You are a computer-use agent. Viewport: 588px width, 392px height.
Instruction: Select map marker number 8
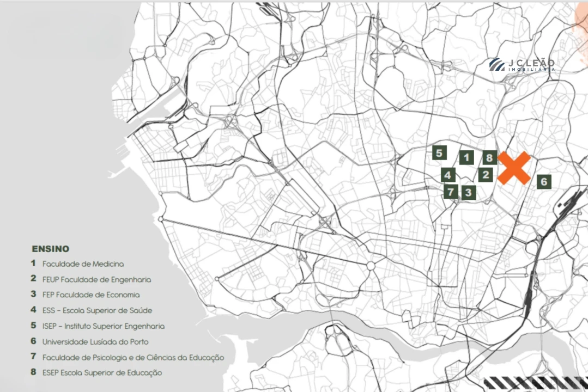click(x=489, y=158)
